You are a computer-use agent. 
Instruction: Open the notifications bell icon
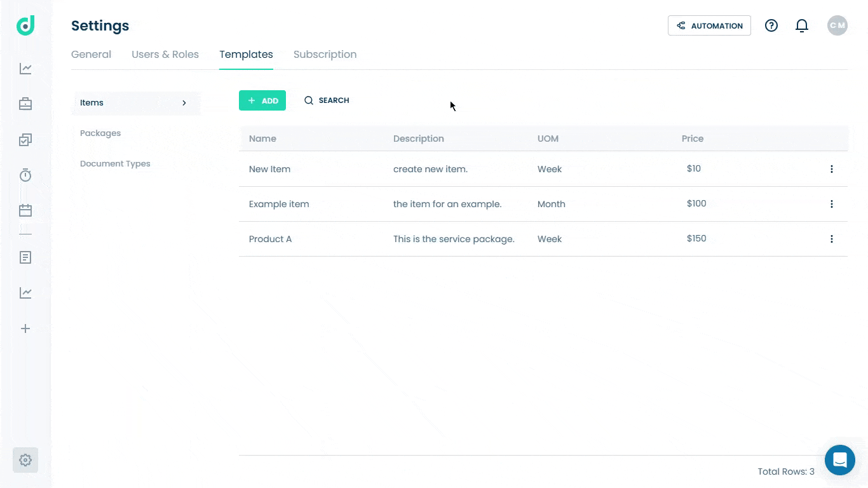click(802, 25)
